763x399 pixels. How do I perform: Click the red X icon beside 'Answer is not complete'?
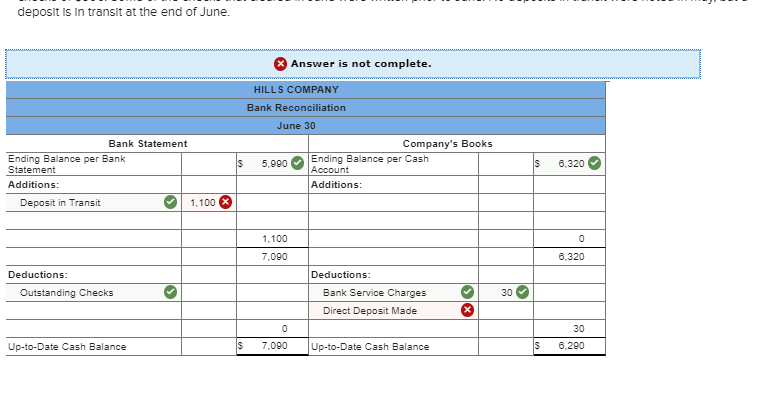[x=280, y=64]
